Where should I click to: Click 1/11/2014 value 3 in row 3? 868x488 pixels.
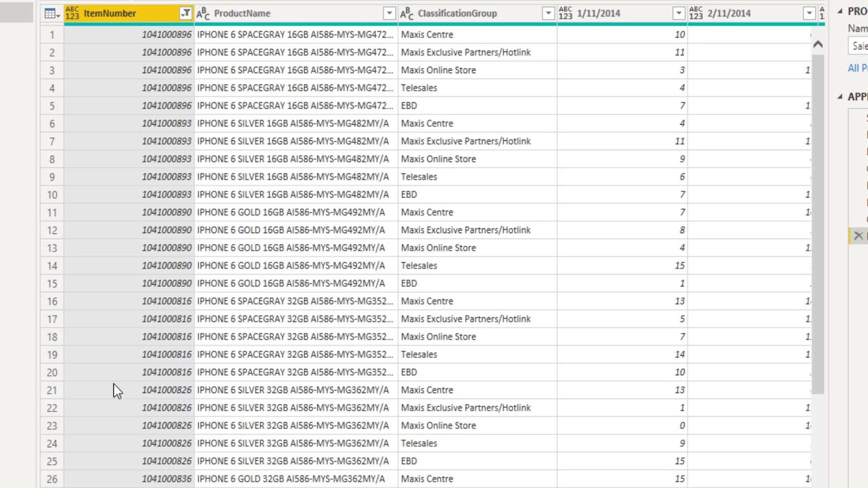click(x=622, y=70)
